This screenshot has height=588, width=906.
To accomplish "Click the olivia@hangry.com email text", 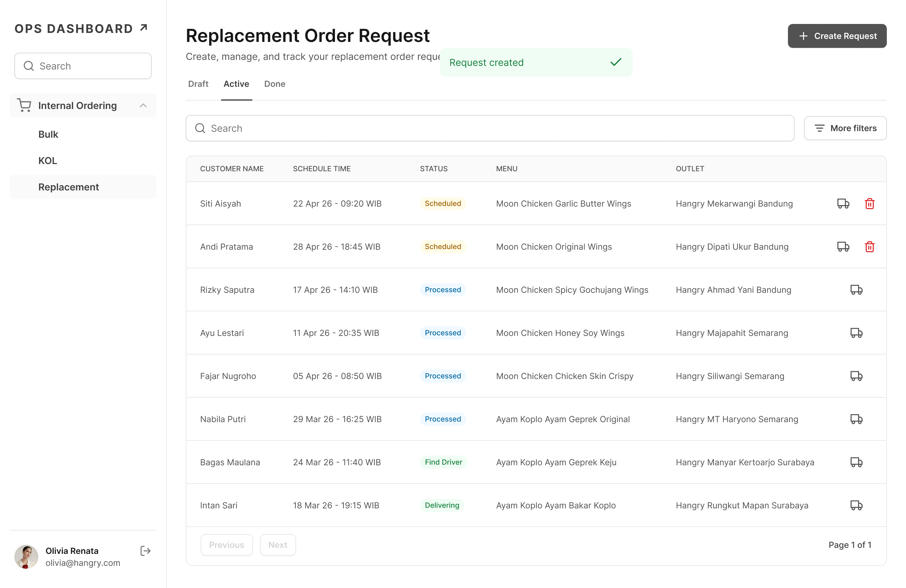I will (x=83, y=563).
